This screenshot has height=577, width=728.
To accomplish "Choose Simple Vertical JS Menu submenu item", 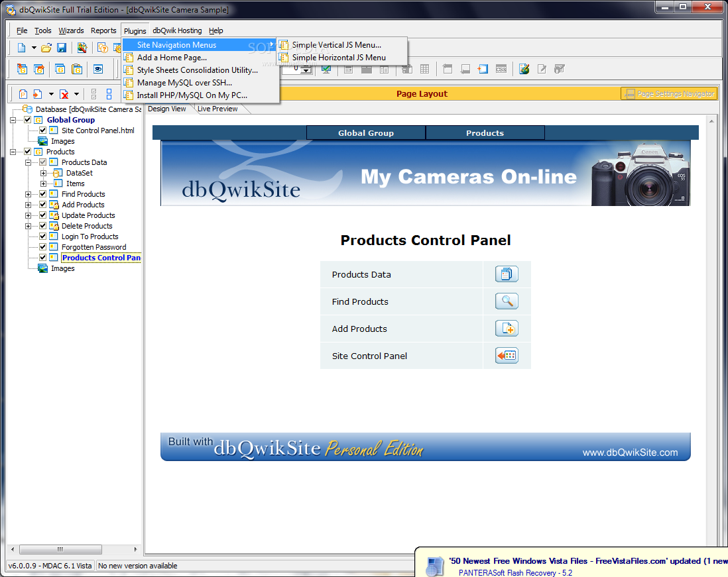I will [341, 45].
